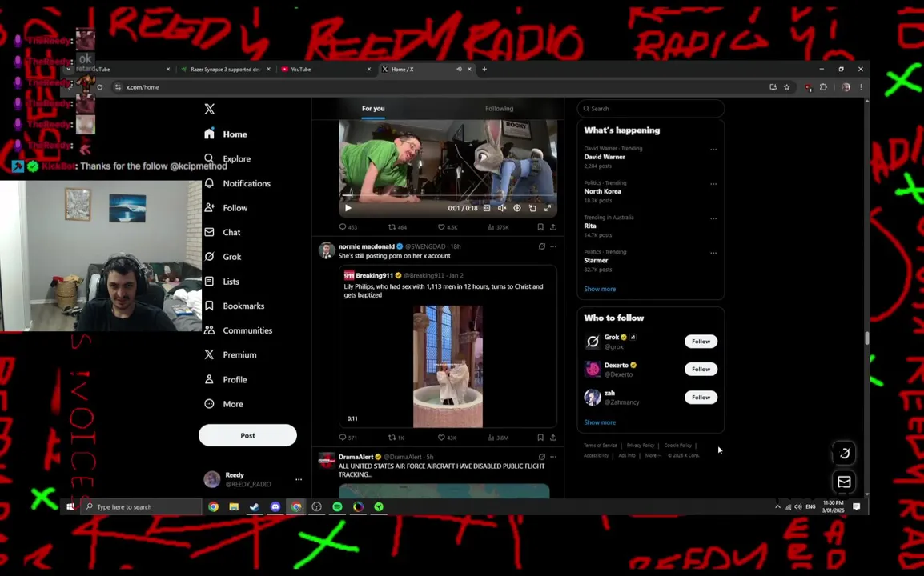Open more options for David Warner trend
Screen dimensions: 924x576
pos(713,150)
